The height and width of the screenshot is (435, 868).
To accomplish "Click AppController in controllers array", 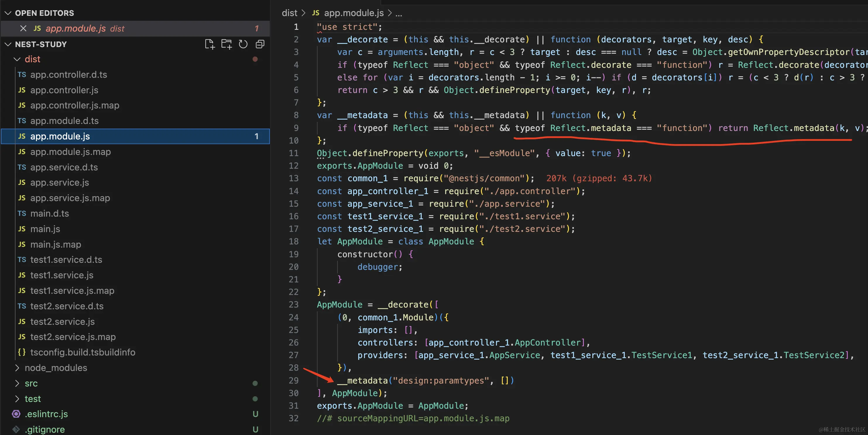I will tap(548, 342).
